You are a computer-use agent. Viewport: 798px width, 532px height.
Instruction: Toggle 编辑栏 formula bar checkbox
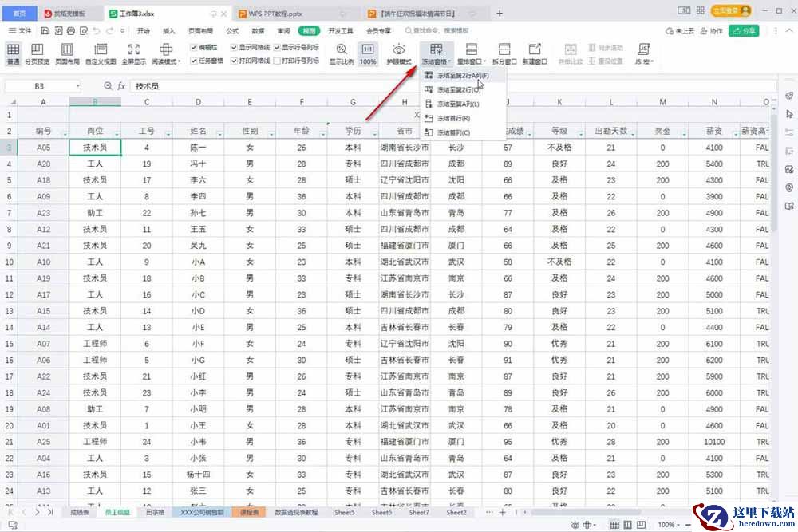pos(193,47)
